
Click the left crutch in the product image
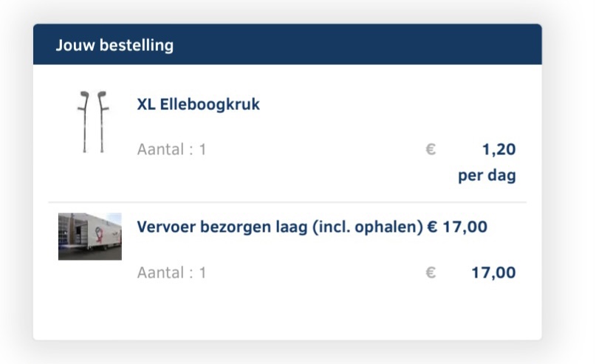[84, 122]
